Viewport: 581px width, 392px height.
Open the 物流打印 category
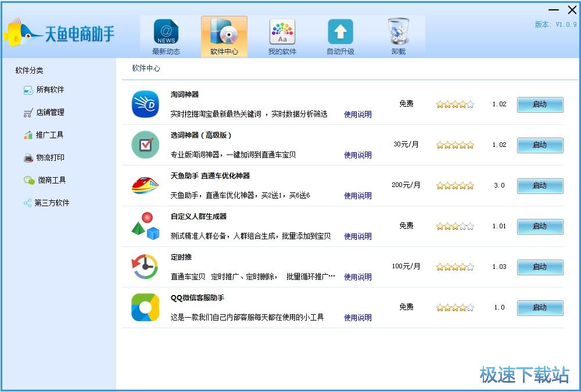pyautogui.click(x=49, y=158)
